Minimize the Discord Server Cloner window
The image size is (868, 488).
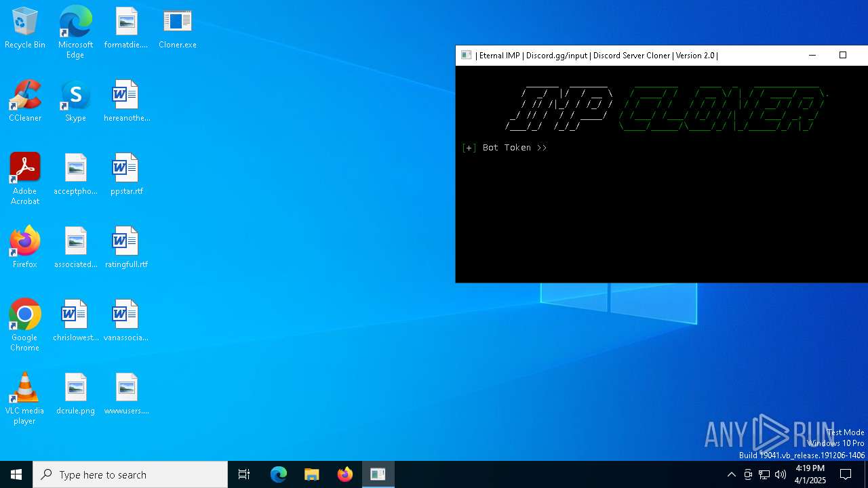(812, 56)
